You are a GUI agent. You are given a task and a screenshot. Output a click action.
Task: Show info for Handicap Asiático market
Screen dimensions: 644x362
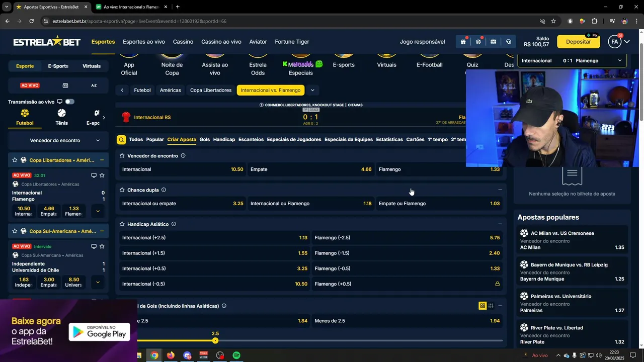(174, 224)
